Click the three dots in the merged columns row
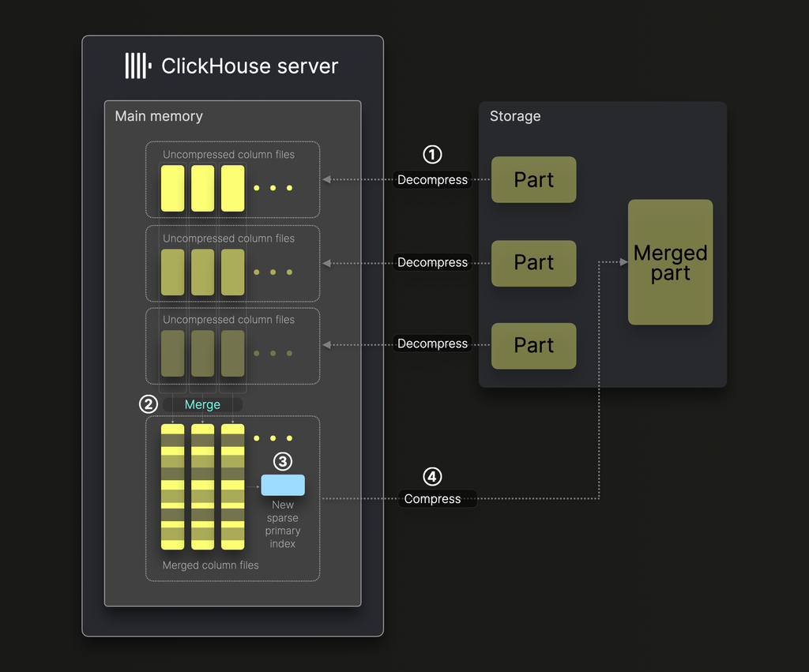809x672 pixels. click(273, 438)
